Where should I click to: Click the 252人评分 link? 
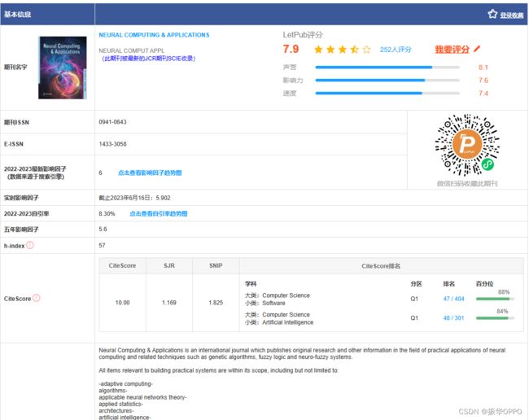point(396,50)
